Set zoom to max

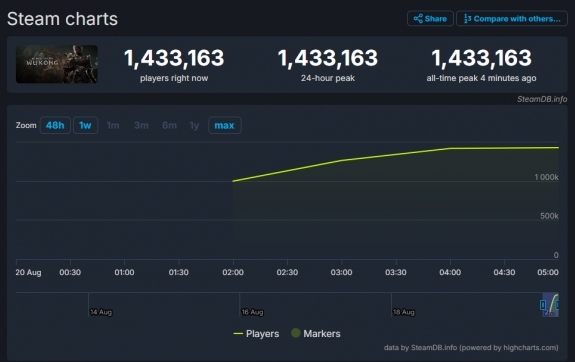tap(224, 125)
